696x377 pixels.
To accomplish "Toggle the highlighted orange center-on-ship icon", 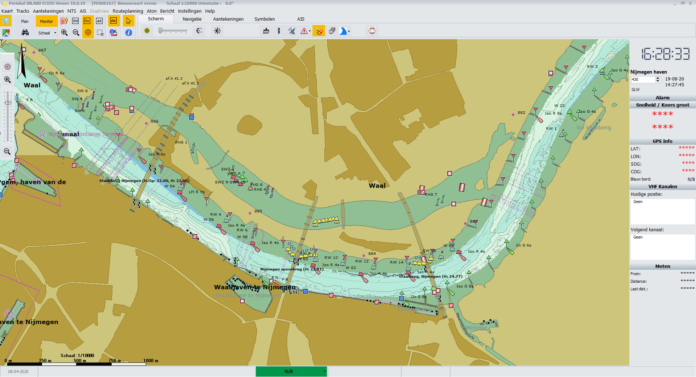I will (x=88, y=32).
